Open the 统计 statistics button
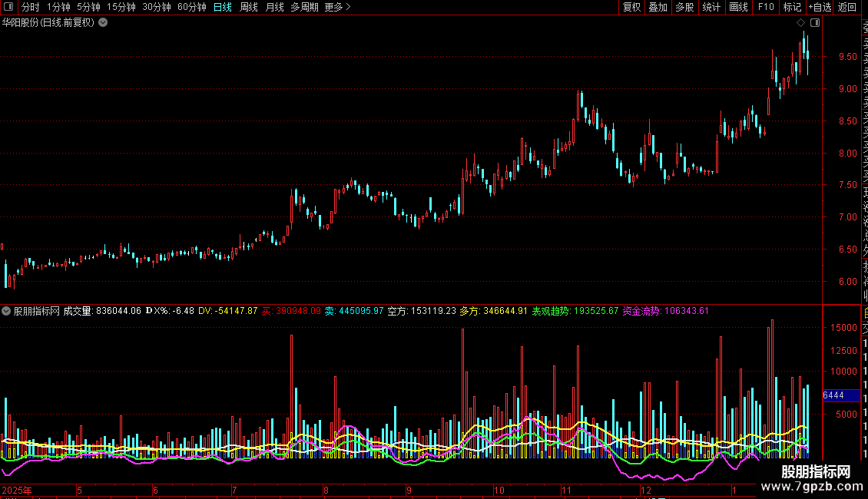Image resolution: width=868 pixels, height=499 pixels. coord(711,7)
